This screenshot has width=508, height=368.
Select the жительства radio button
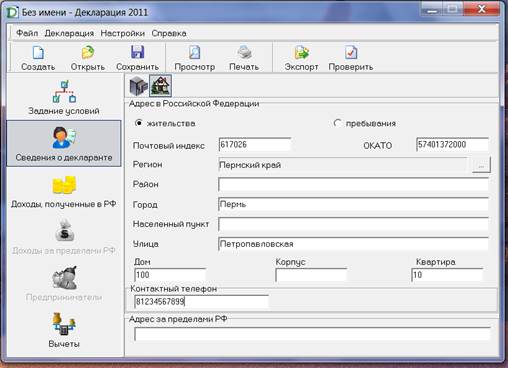(x=139, y=123)
